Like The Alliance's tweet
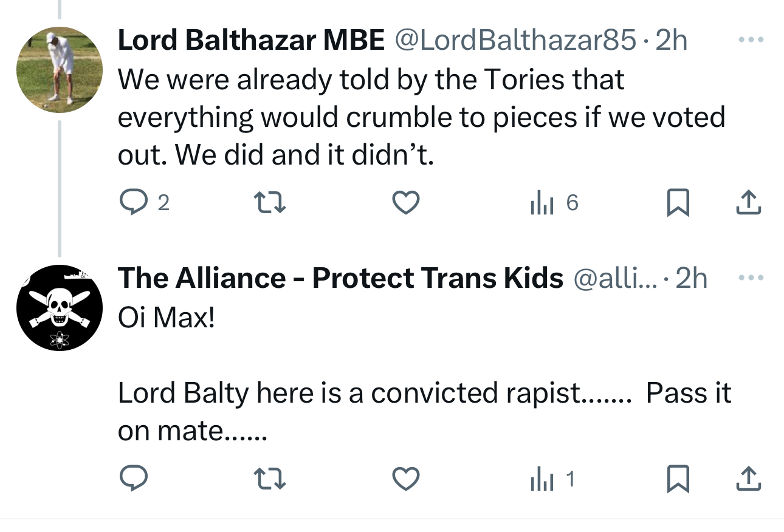Screen dimensions: 784x532 [405, 480]
